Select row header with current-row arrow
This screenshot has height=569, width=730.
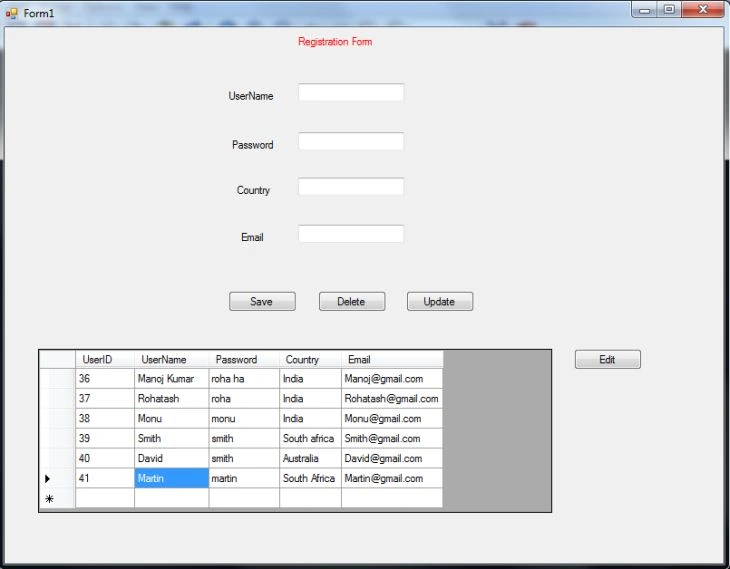coord(57,478)
